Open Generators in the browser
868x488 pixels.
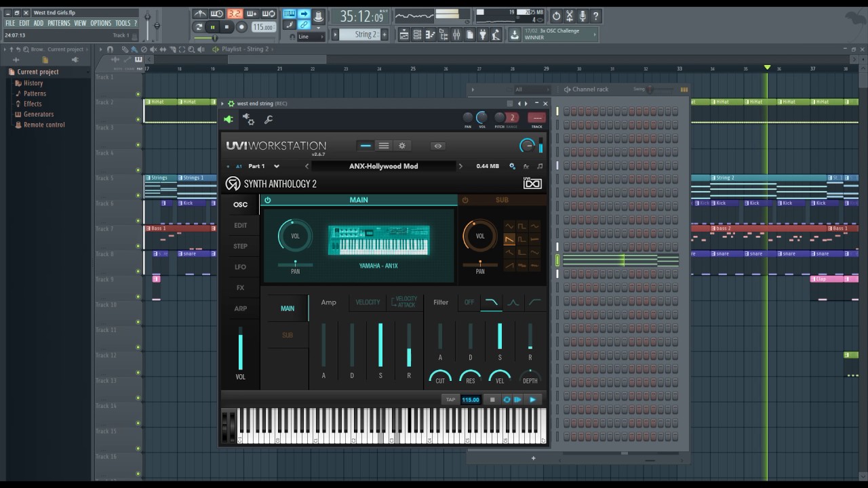pos(39,114)
